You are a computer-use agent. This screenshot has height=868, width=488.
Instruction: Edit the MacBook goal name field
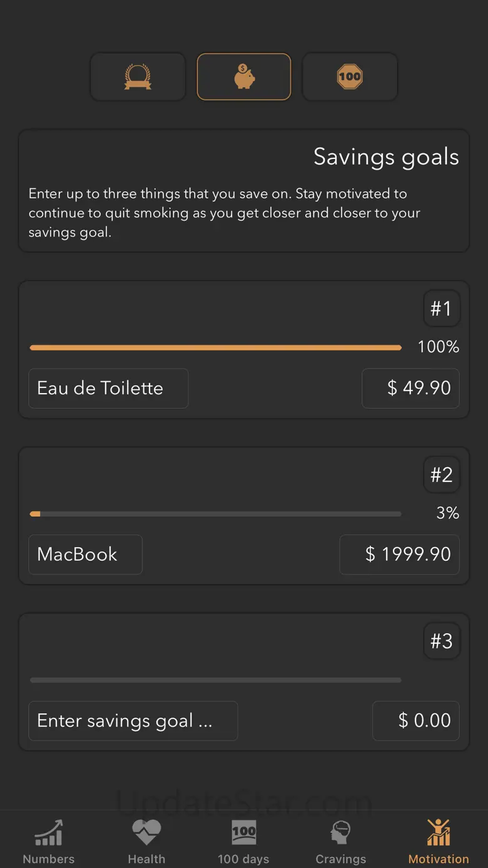86,554
